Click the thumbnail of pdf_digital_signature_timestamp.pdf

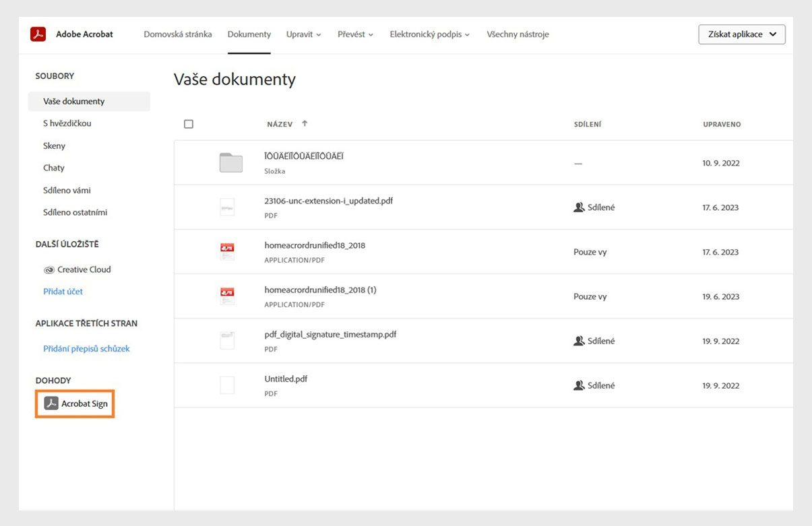[x=227, y=341]
